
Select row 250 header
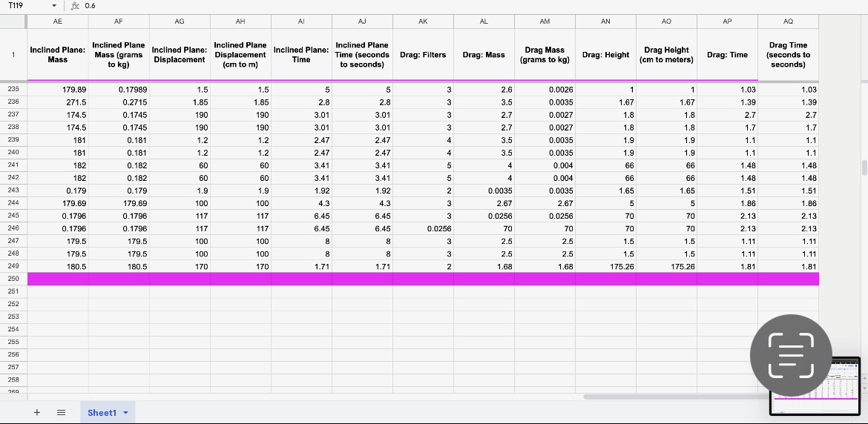[x=13, y=279]
